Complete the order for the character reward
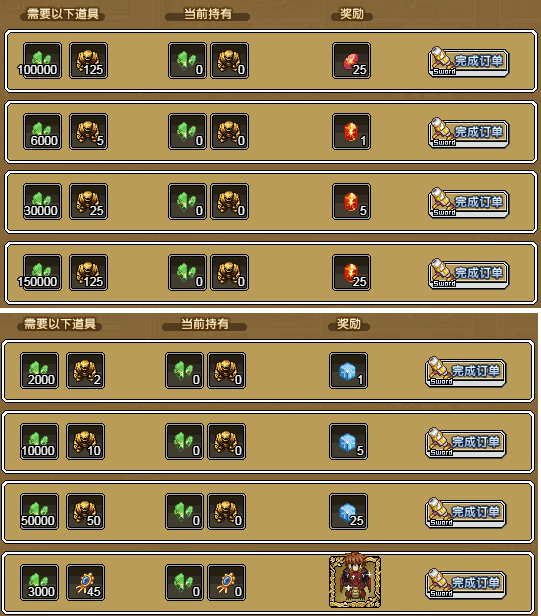 coord(466,584)
